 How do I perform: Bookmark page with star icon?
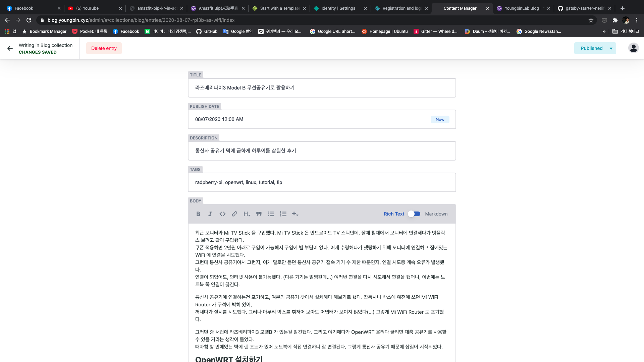(591, 20)
